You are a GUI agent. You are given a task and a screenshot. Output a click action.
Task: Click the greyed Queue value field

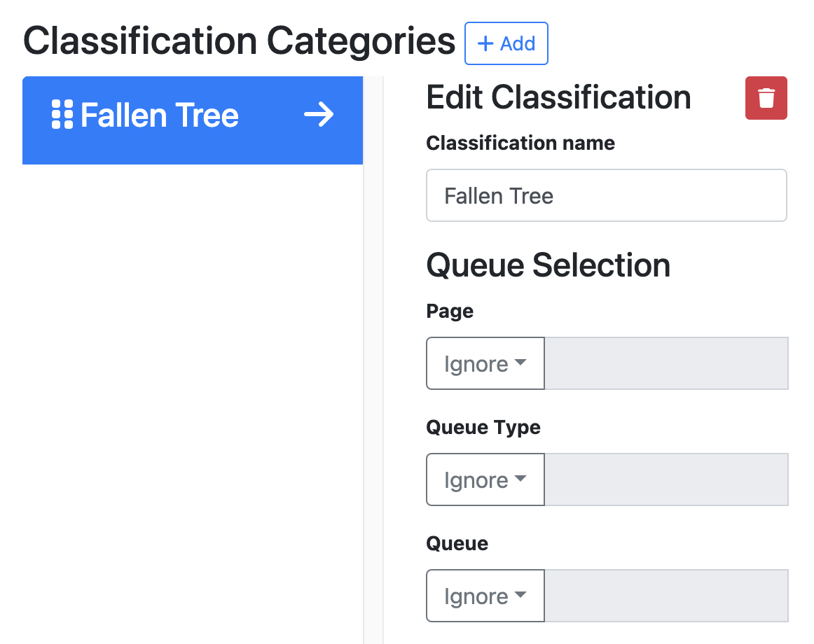click(666, 596)
